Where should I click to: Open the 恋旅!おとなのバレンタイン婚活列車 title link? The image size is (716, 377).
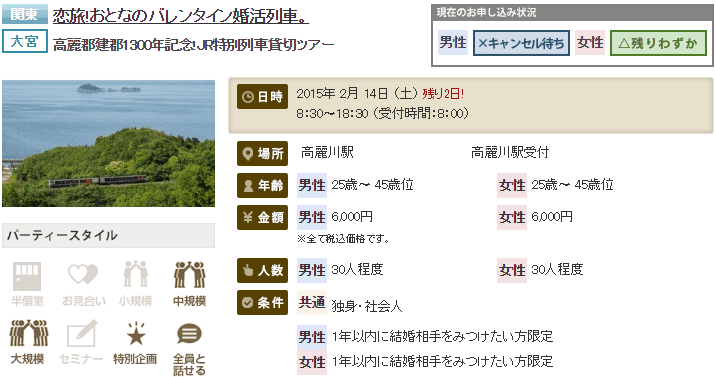pos(181,16)
